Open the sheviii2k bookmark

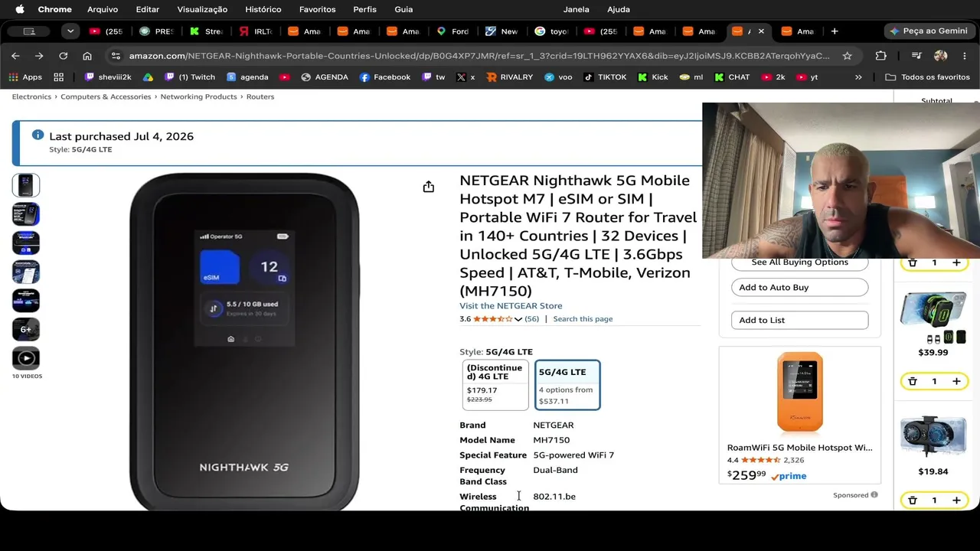(x=108, y=77)
